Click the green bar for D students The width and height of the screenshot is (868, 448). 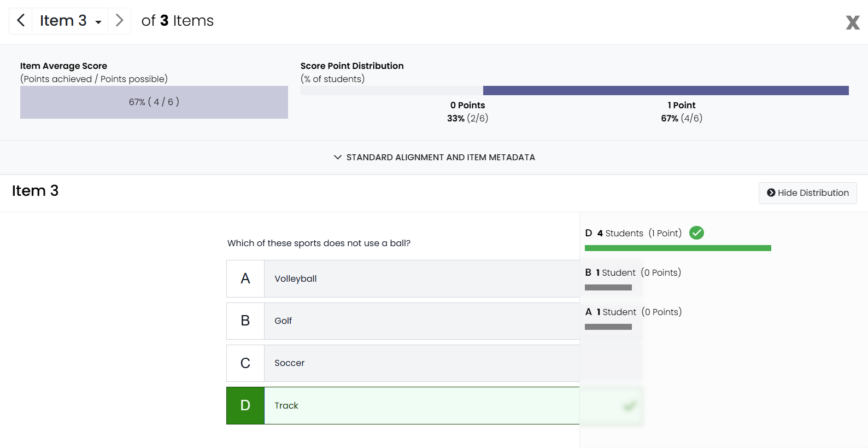click(677, 248)
